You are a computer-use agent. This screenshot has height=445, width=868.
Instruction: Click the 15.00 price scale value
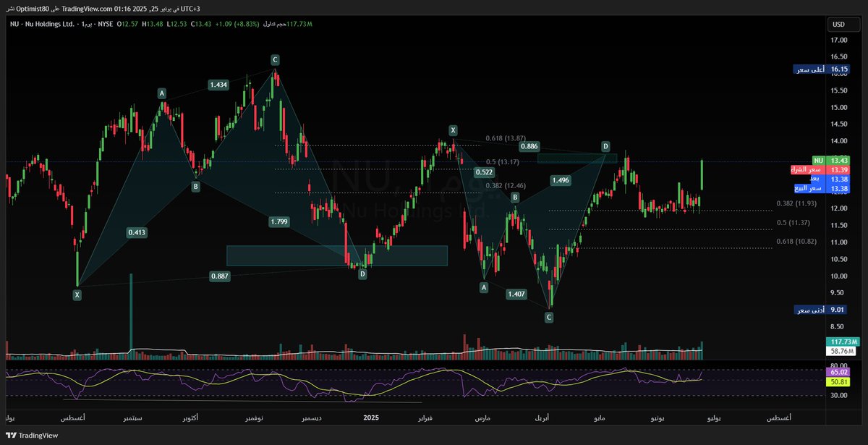(x=839, y=108)
